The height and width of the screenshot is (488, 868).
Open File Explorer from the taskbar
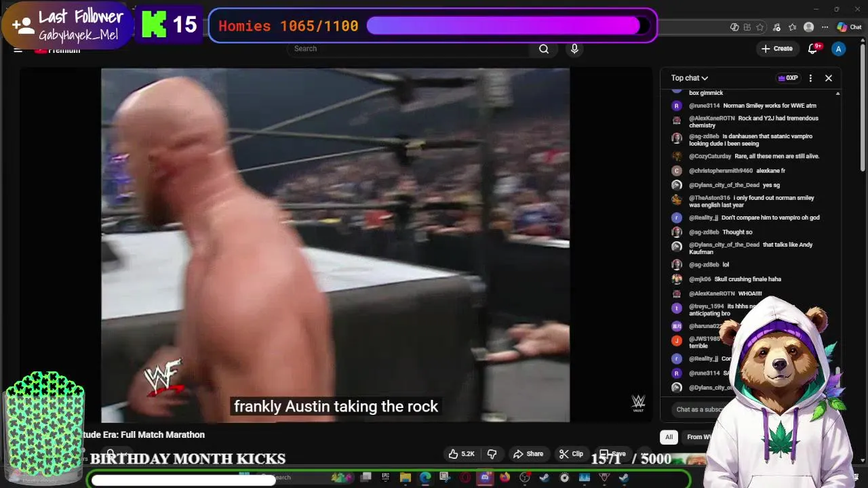click(406, 478)
